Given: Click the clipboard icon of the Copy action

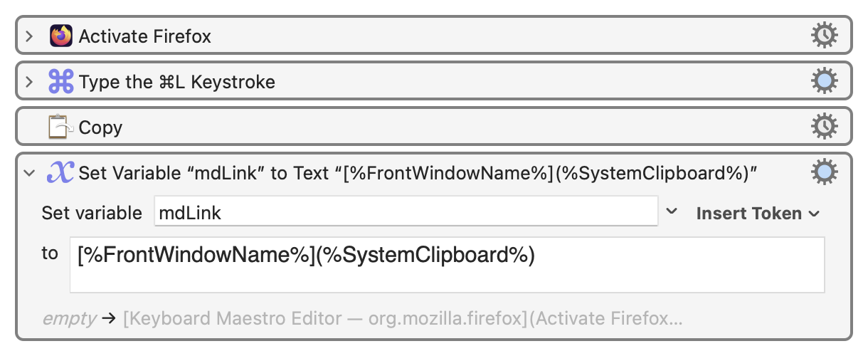Looking at the screenshot, I should tap(61, 127).
